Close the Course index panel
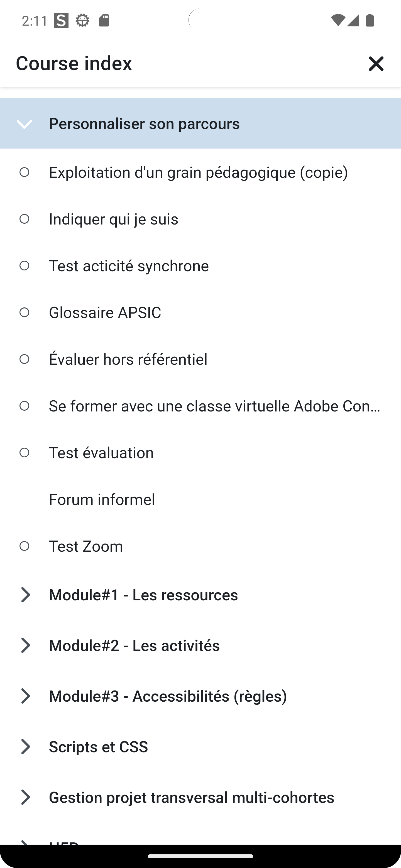This screenshot has height=868, width=401. point(376,64)
